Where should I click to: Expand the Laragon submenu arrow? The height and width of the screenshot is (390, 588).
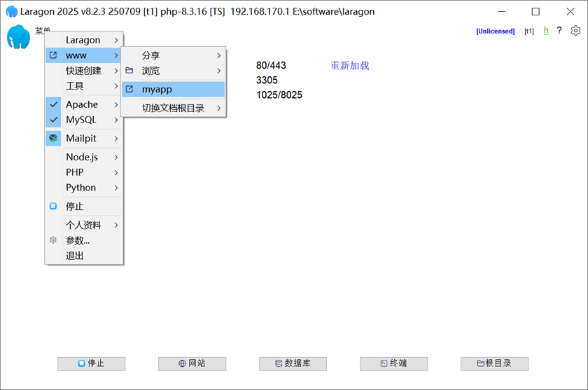tap(116, 40)
